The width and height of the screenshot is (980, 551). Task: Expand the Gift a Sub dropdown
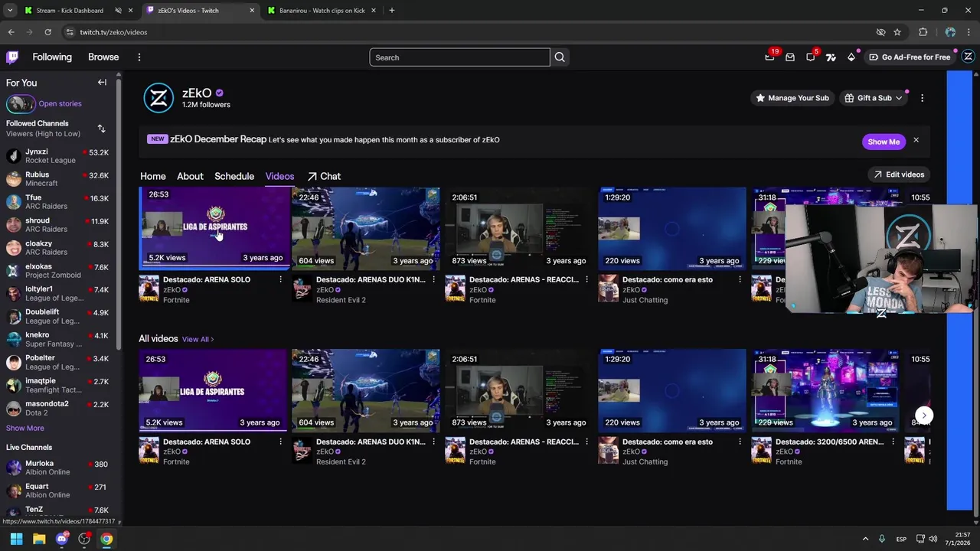pos(874,98)
